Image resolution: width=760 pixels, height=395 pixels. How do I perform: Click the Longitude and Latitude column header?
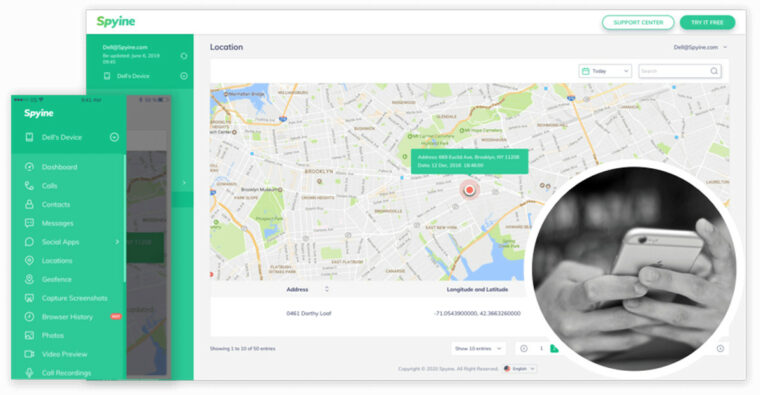pyautogui.click(x=477, y=289)
